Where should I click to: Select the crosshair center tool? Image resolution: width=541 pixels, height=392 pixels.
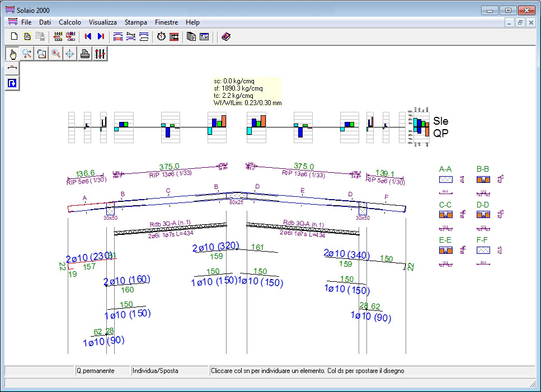70,54
